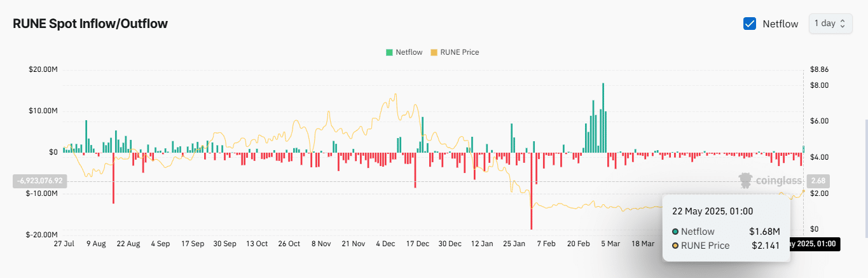The width and height of the screenshot is (868, 278).
Task: Click the long red bar in mid-August
Action: pyautogui.click(x=113, y=178)
